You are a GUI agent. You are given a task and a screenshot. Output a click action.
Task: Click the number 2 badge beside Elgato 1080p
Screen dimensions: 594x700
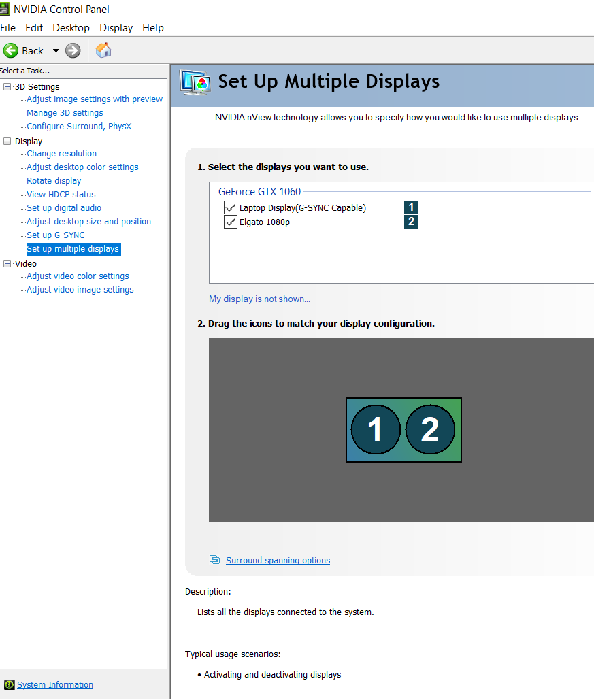[411, 222]
